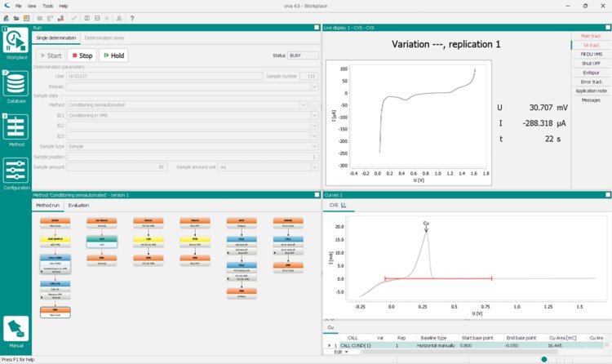Select the green CVS command block

click(101, 242)
